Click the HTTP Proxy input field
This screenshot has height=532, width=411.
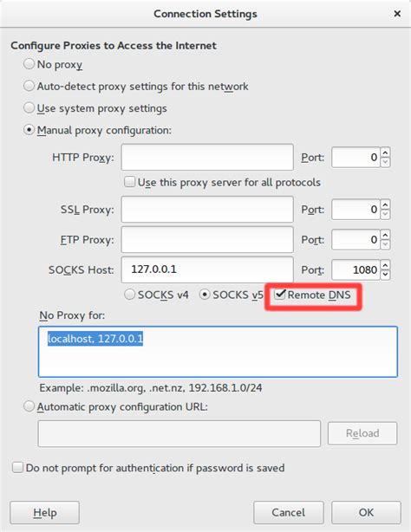[x=207, y=157]
